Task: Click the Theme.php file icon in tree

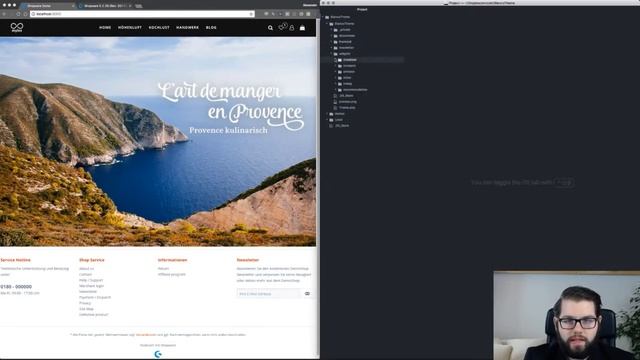Action: [335, 108]
